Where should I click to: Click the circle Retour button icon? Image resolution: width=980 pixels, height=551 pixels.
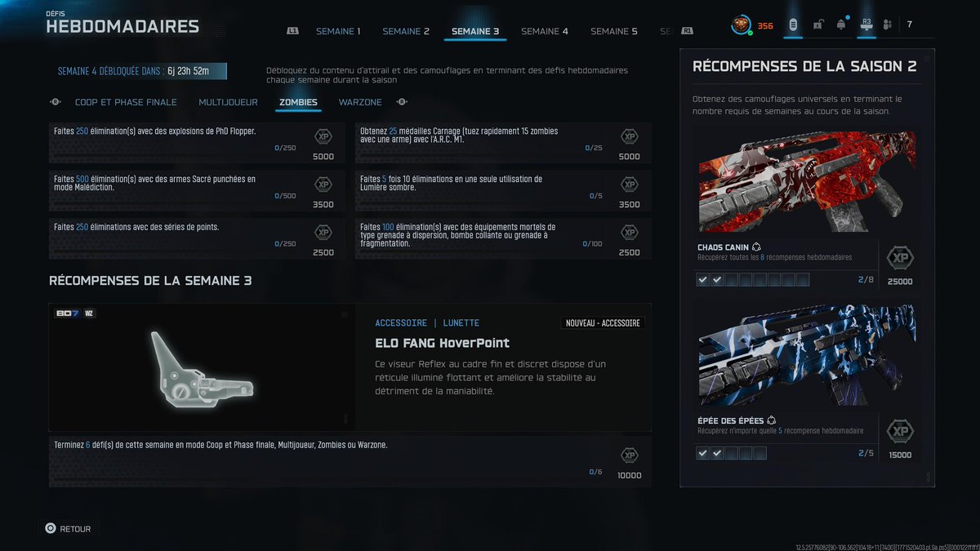[51, 529]
